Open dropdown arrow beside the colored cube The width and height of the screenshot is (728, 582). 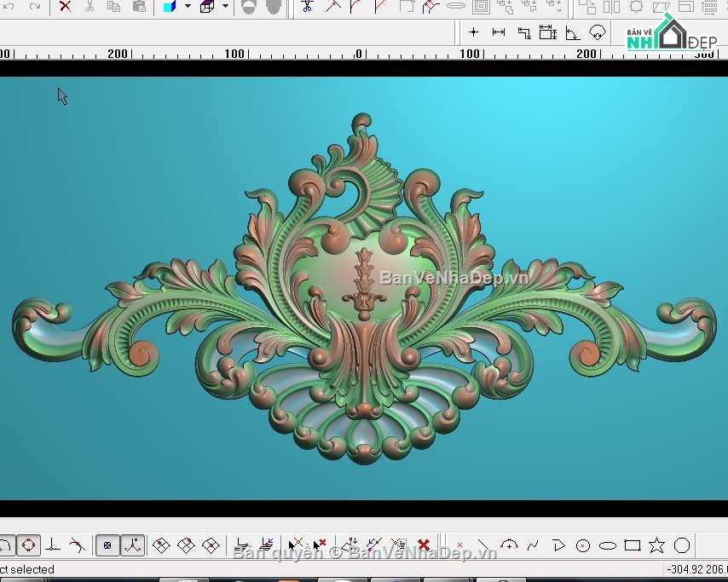pyautogui.click(x=188, y=7)
